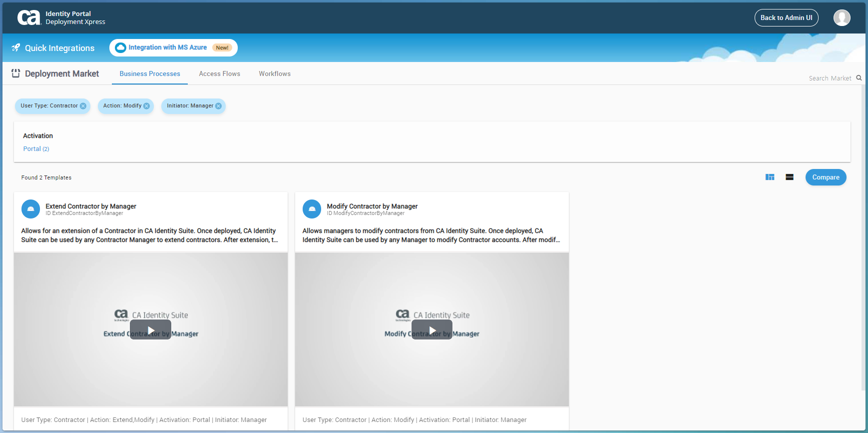Click the page vertical scrollbar

point(864,237)
